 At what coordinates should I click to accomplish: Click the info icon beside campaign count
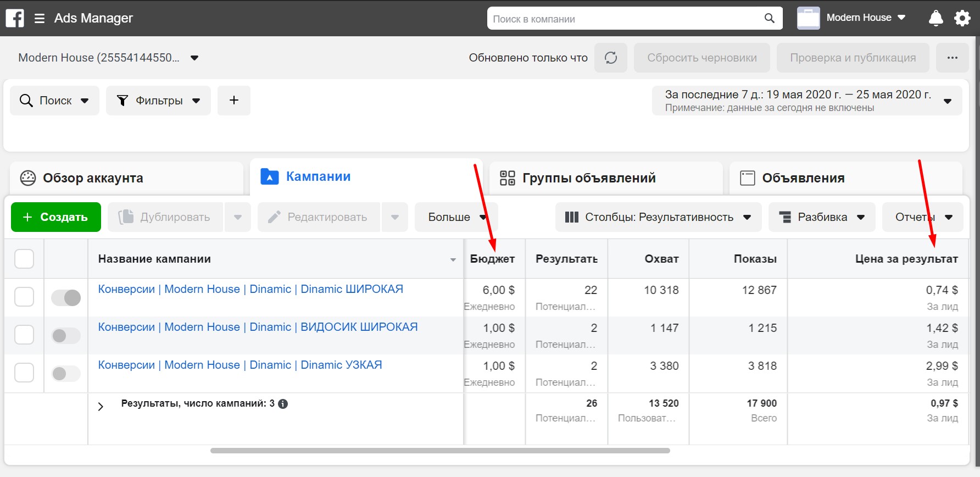283,404
